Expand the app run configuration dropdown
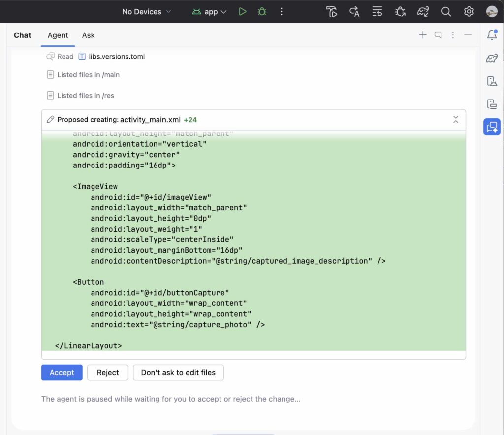 click(x=210, y=12)
